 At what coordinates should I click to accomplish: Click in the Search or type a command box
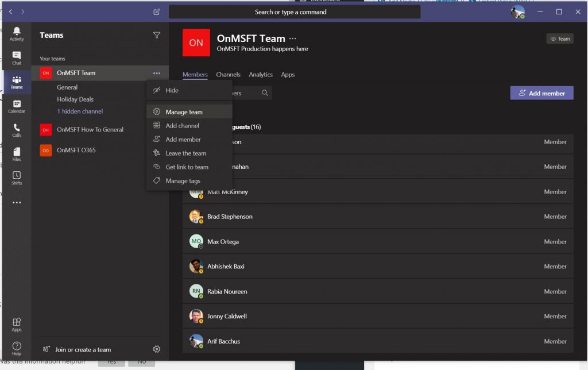(x=295, y=12)
